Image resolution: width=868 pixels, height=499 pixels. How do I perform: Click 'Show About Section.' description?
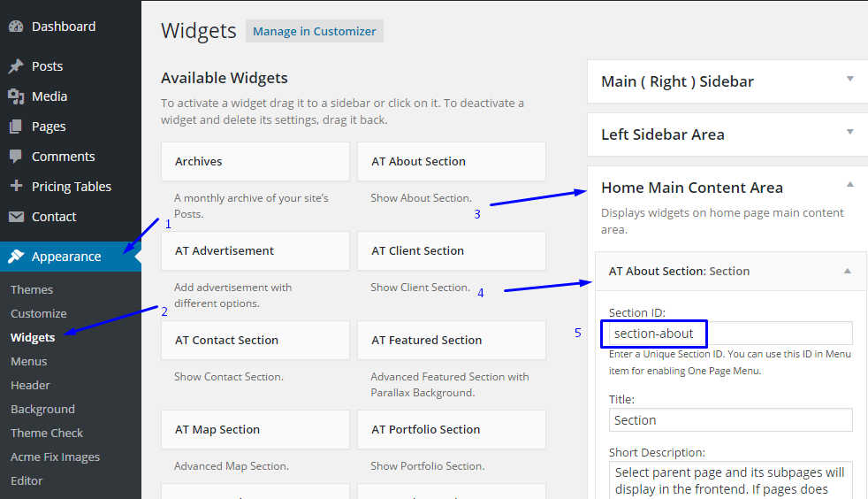coord(422,197)
